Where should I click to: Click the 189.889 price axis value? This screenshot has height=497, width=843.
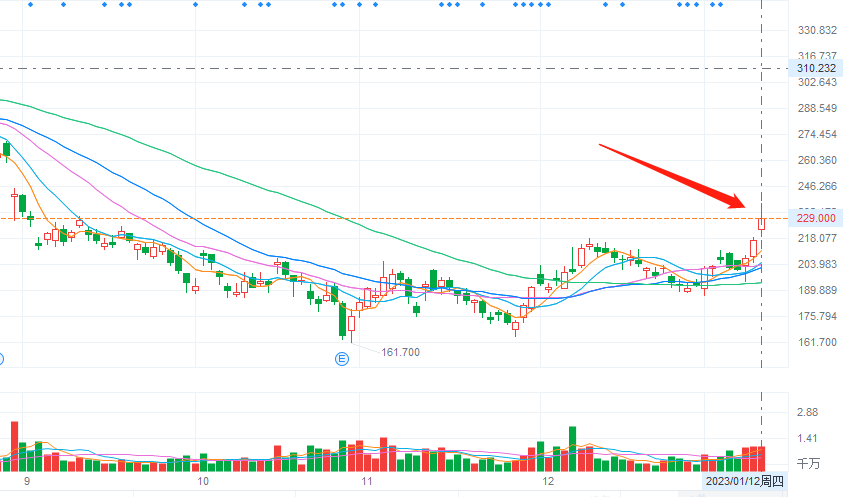point(817,290)
